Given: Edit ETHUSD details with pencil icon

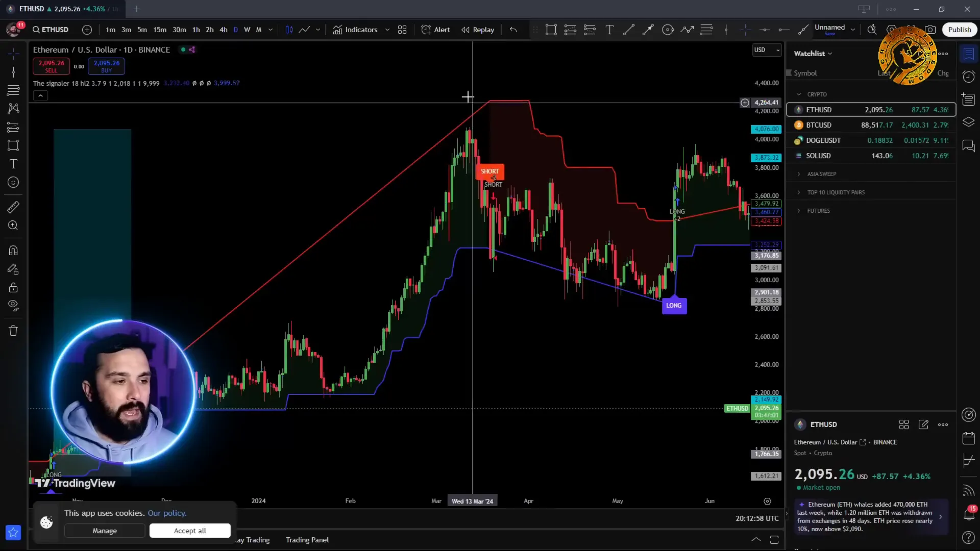Looking at the screenshot, I should point(923,424).
